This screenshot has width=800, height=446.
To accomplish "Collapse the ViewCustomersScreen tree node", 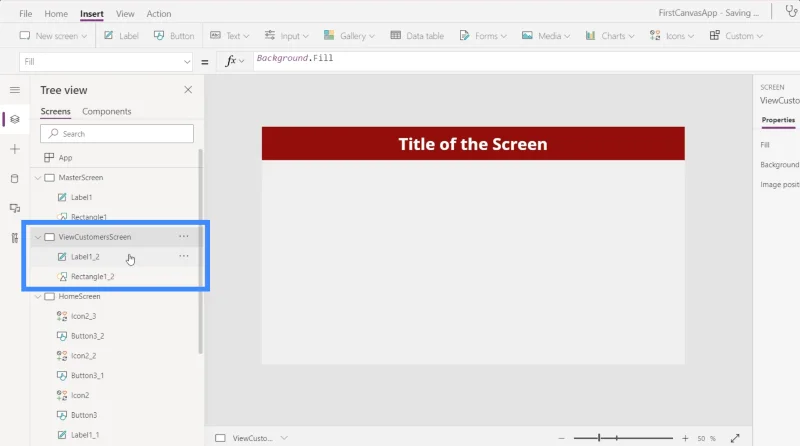I will tap(38, 237).
